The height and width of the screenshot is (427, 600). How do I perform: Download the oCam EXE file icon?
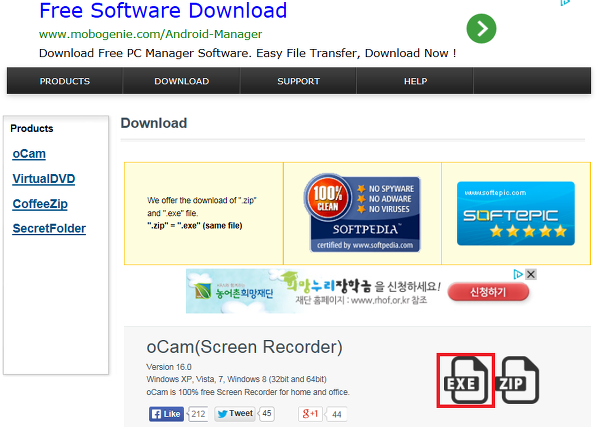click(x=466, y=380)
